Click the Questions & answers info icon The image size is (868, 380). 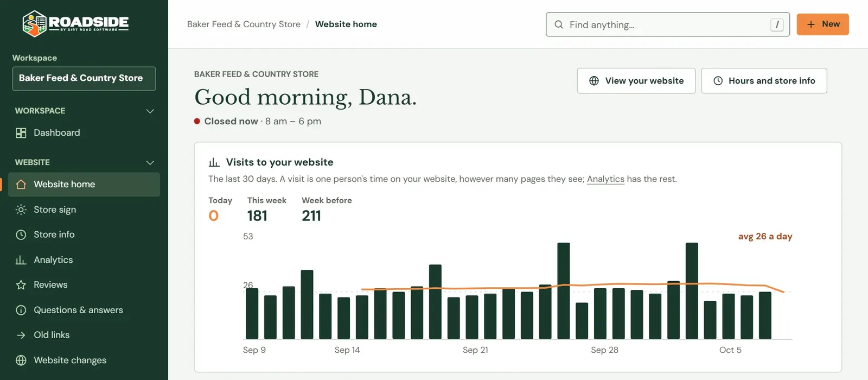click(x=21, y=310)
